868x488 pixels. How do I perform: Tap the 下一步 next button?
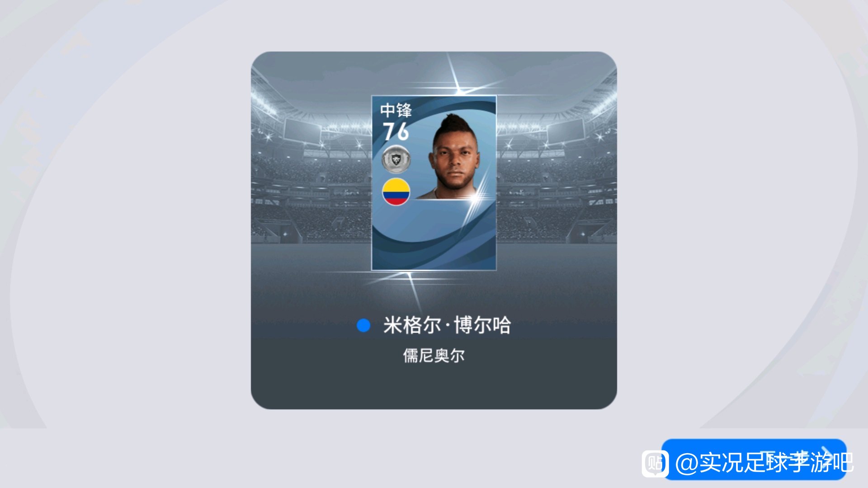coord(754,459)
